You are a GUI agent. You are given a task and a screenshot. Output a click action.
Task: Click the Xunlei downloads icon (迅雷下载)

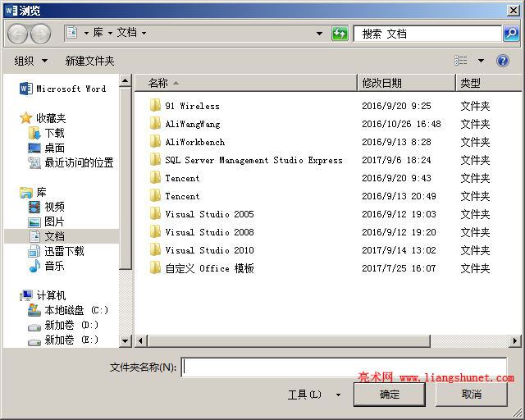pyautogui.click(x=34, y=251)
